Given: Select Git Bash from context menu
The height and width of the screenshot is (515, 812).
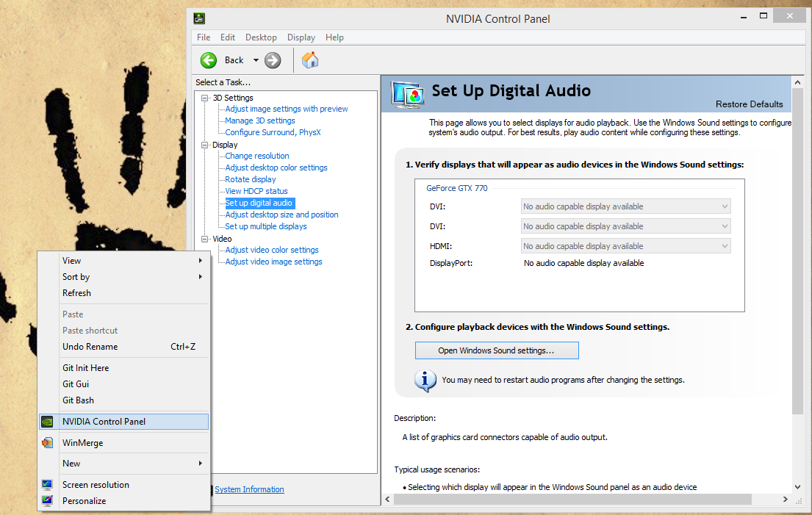Looking at the screenshot, I should [78, 400].
